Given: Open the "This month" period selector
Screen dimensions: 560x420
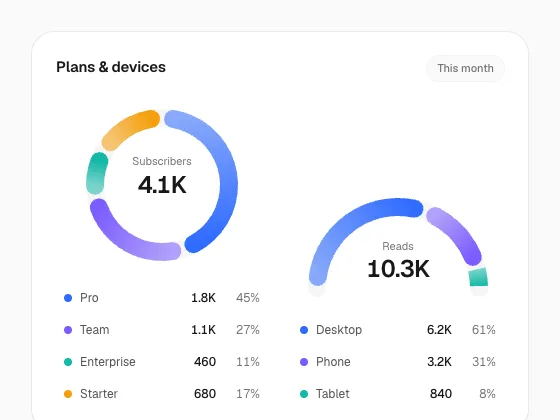Looking at the screenshot, I should 465,68.
